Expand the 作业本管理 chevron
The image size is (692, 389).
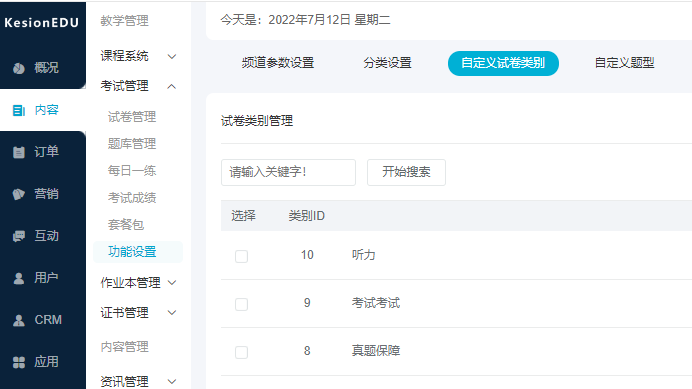(x=173, y=283)
